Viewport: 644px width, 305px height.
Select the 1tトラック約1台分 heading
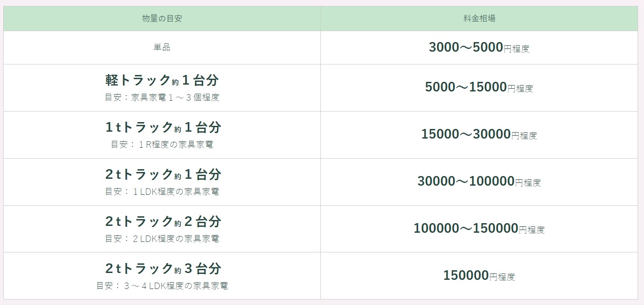pos(162,127)
